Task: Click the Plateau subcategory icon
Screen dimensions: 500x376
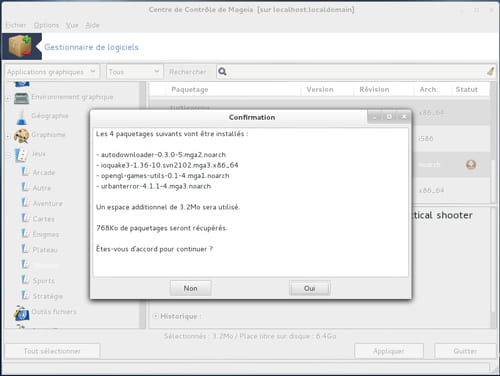Action: 26,249
